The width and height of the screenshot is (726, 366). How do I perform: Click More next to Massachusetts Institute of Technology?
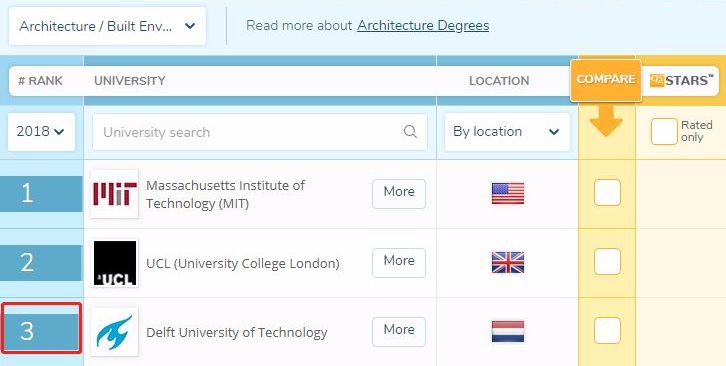pos(399,194)
